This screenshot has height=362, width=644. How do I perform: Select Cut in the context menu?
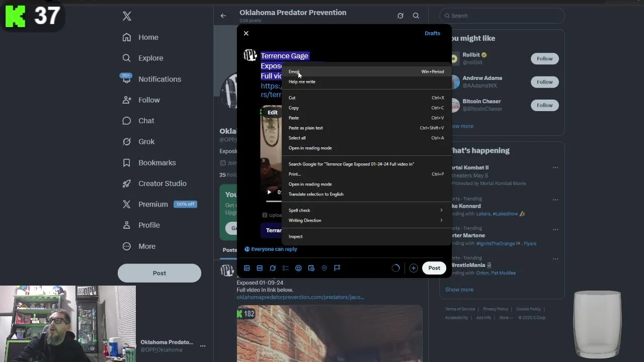click(x=366, y=98)
